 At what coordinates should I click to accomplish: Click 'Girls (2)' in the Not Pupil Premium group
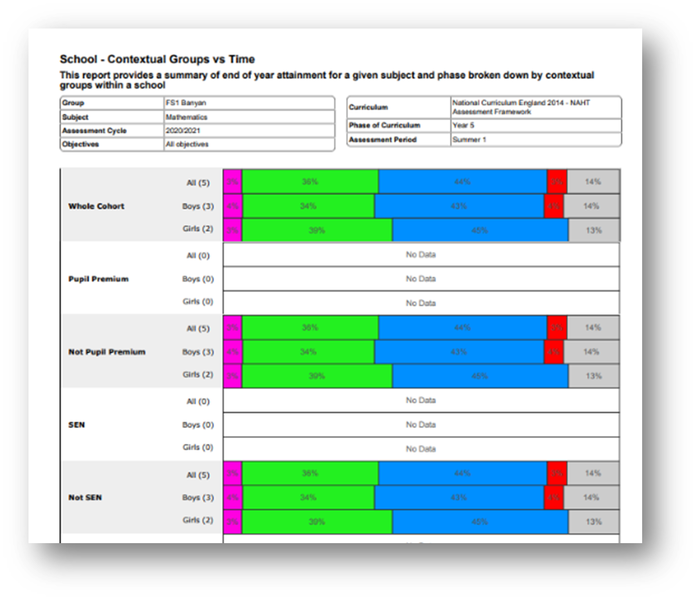tap(198, 374)
